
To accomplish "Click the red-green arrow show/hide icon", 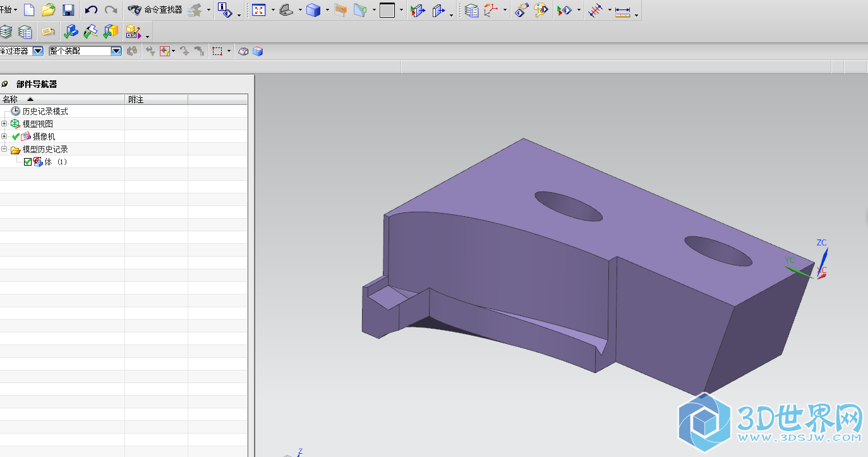I will (x=565, y=10).
